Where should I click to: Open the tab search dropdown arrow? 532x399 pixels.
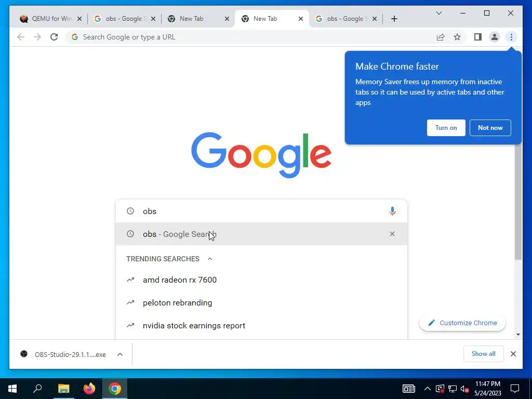tap(438, 13)
